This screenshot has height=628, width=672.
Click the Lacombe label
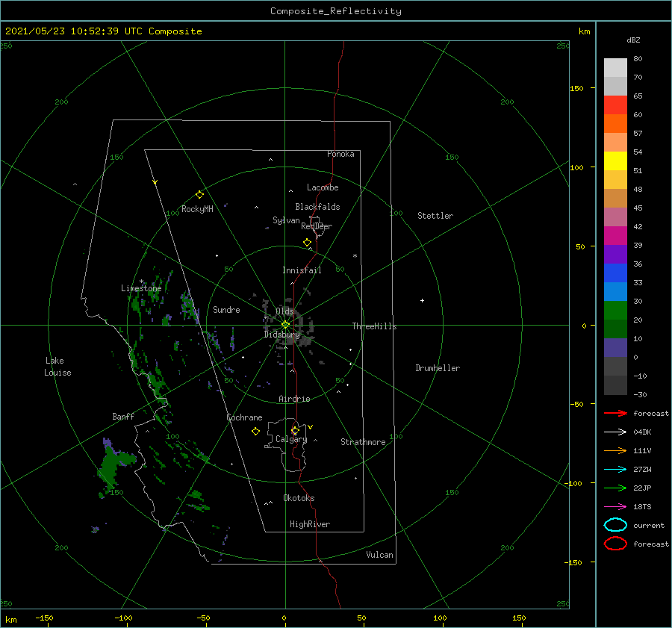pos(323,187)
